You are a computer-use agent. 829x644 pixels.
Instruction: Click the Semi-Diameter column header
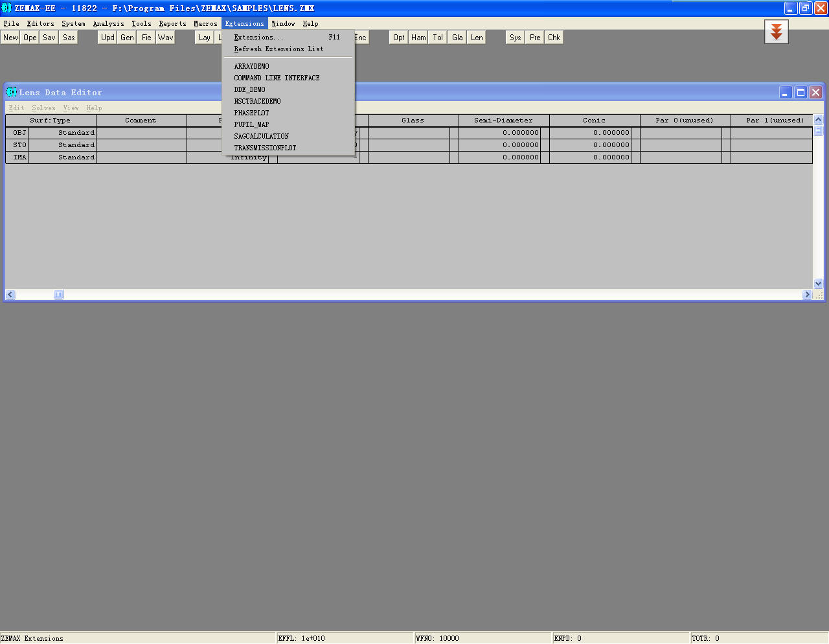pyautogui.click(x=504, y=121)
